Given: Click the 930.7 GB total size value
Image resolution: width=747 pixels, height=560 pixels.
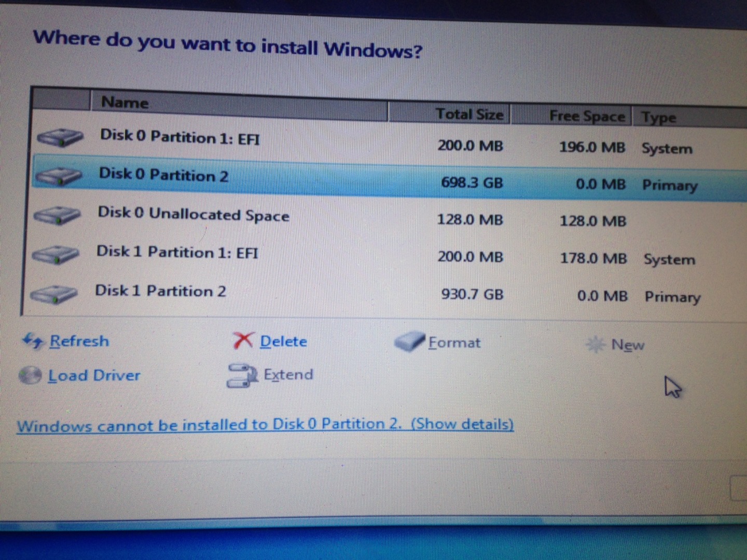Looking at the screenshot, I should (472, 294).
